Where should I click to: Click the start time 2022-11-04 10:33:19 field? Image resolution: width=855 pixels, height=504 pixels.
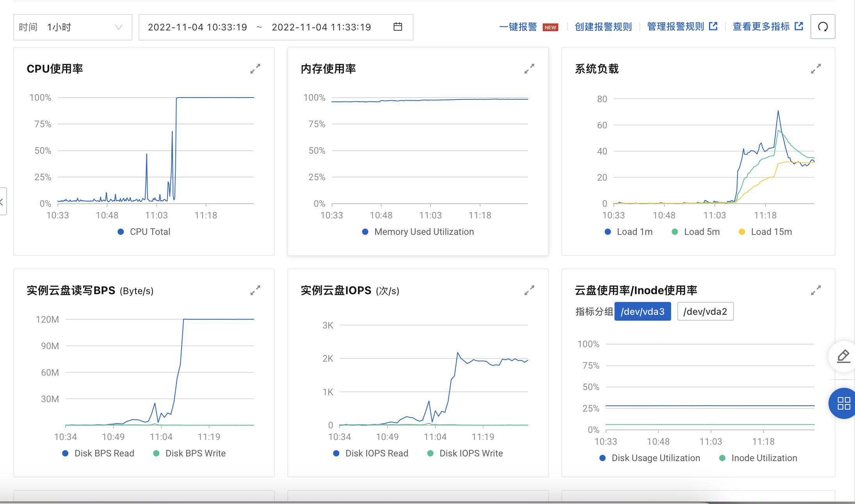(198, 27)
